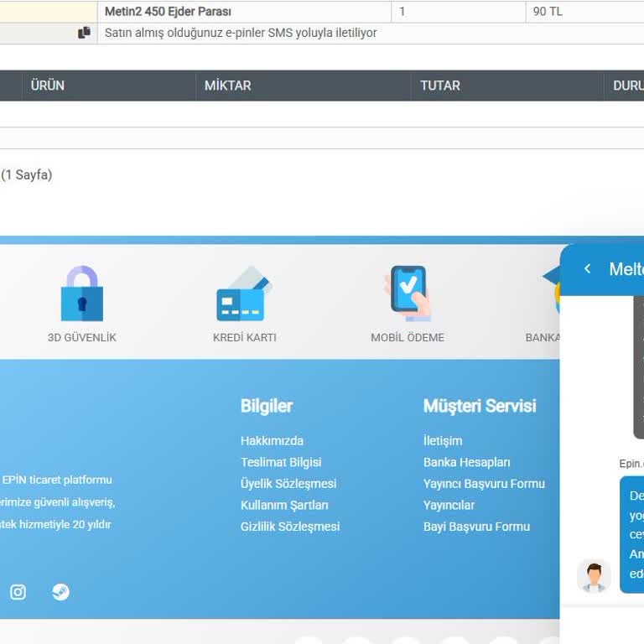This screenshot has height=644, width=644.
Task: Open the Yayıncılar link
Action: 449,506
